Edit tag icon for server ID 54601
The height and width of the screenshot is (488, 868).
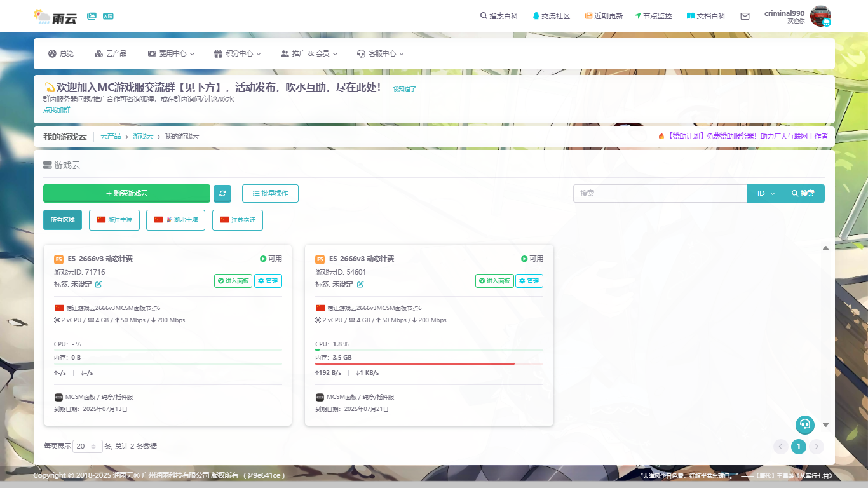(x=360, y=284)
